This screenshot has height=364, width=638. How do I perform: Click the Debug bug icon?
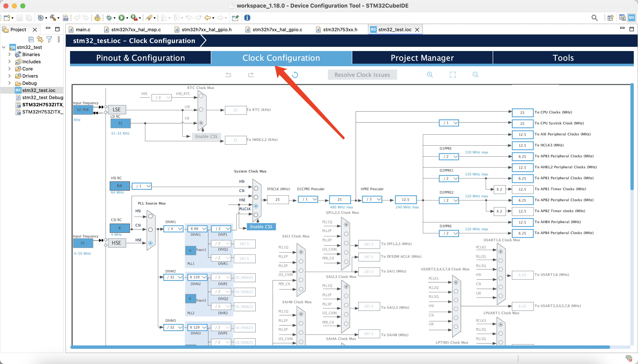[x=109, y=18]
